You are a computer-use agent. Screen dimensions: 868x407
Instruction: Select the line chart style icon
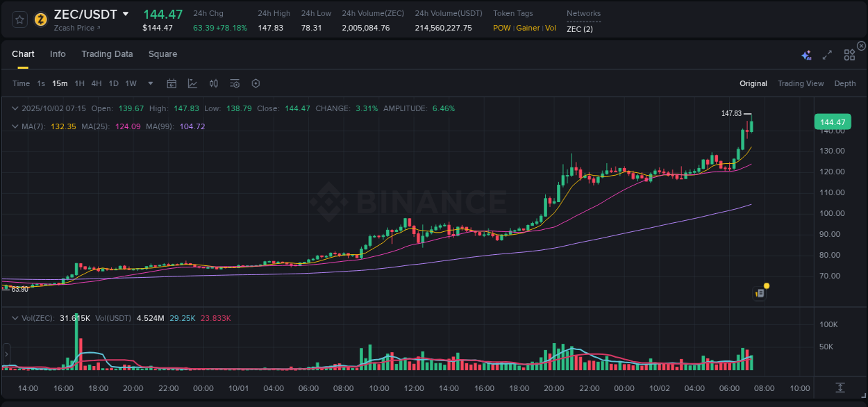192,83
